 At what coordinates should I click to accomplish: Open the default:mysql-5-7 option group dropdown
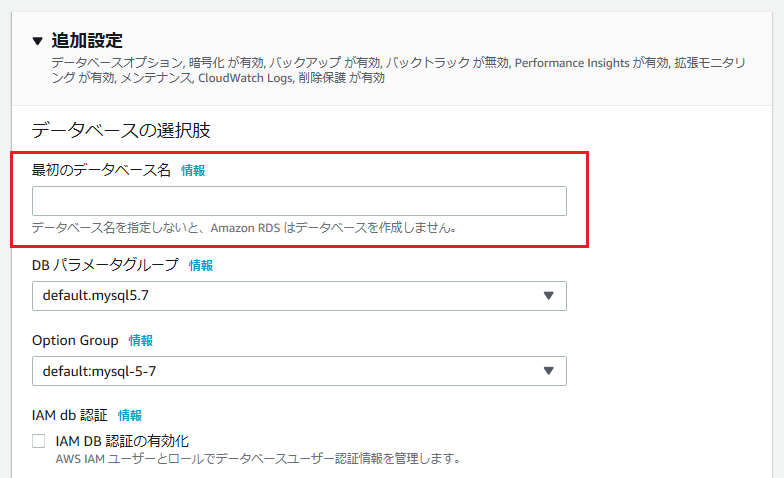tap(299, 371)
